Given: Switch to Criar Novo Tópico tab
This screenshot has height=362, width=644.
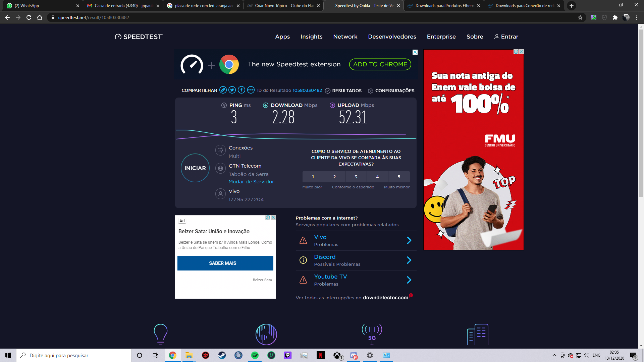Looking at the screenshot, I should tap(283, 6).
